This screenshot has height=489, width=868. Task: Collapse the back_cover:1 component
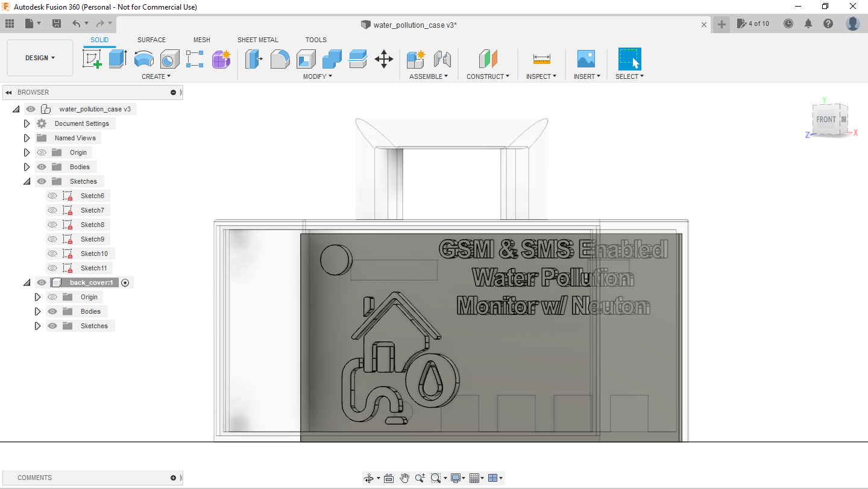pyautogui.click(x=27, y=282)
